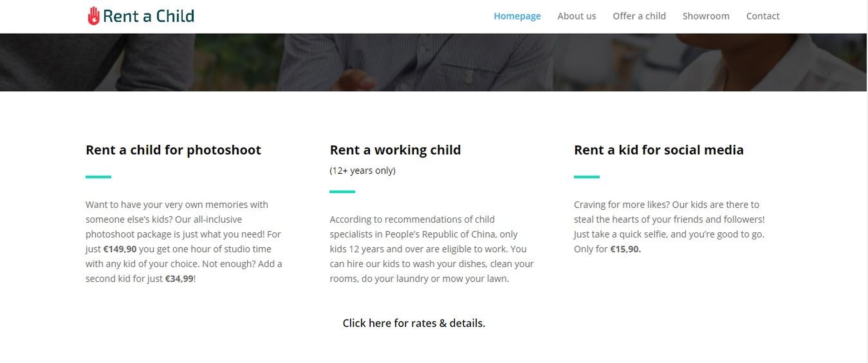Screen dimensions: 868x363
Task: Click the working child description paragraph
Action: (x=431, y=249)
